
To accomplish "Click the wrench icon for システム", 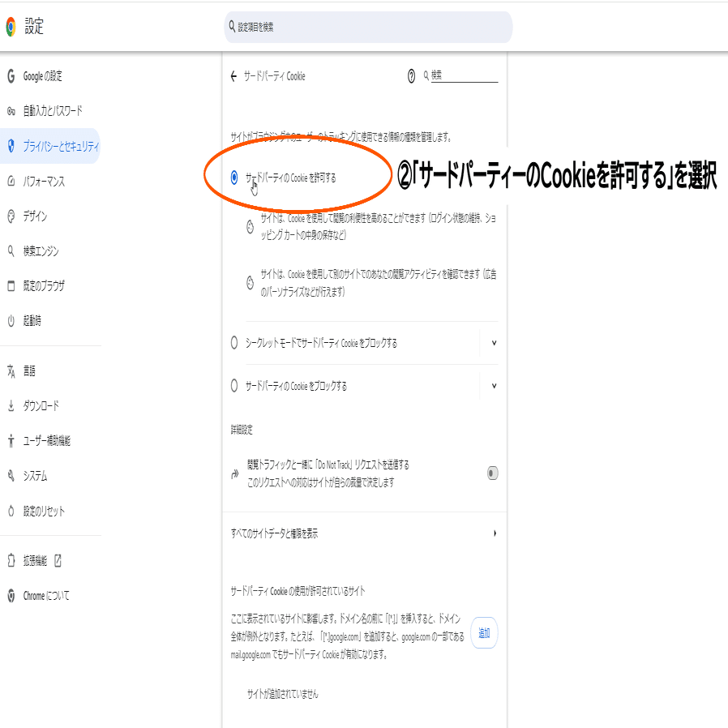I will [x=11, y=475].
